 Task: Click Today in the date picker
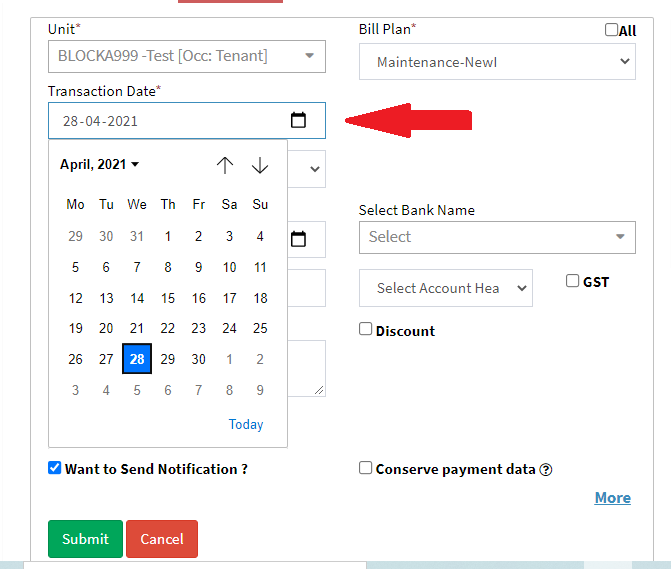point(246,424)
